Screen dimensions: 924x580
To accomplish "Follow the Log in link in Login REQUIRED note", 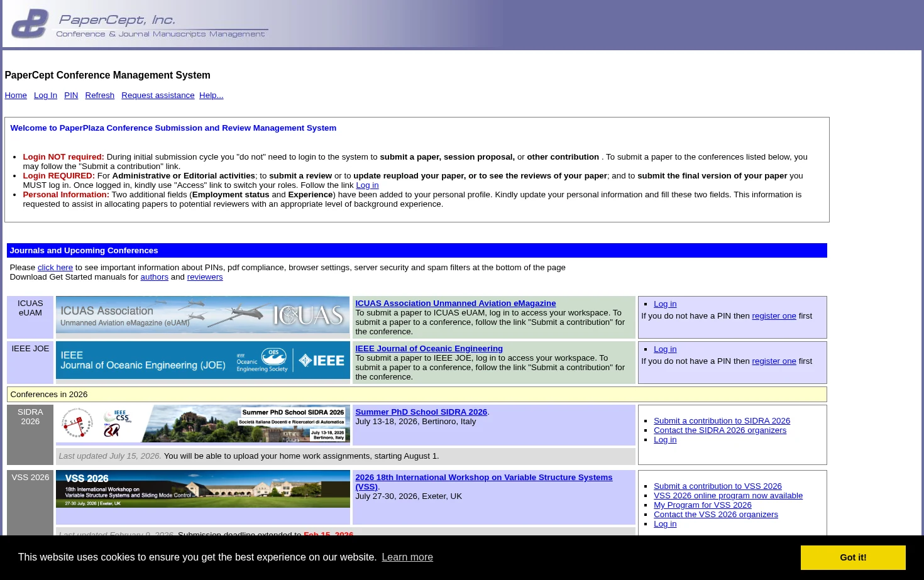I will tap(367, 185).
